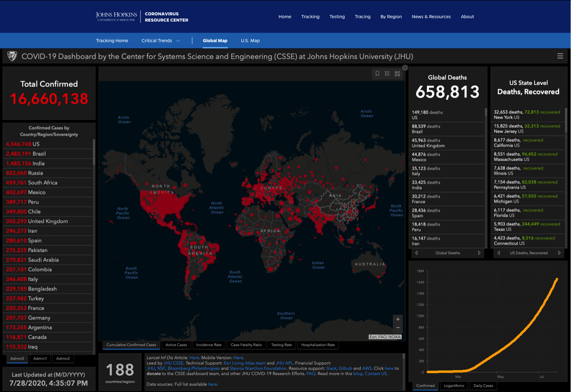Open the basemap gallery grid icon
This screenshot has width=571, height=392.
coord(397,74)
